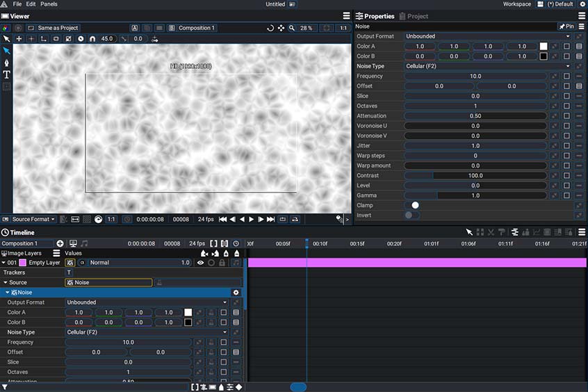The image size is (588, 392).
Task: Click the Trackers T icon
Action: click(69, 272)
